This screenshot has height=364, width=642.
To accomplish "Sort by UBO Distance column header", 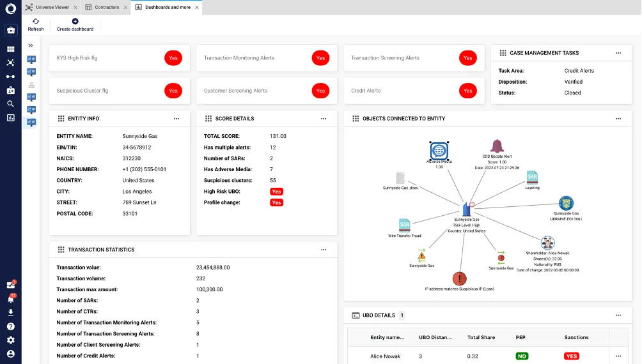I will pyautogui.click(x=435, y=337).
